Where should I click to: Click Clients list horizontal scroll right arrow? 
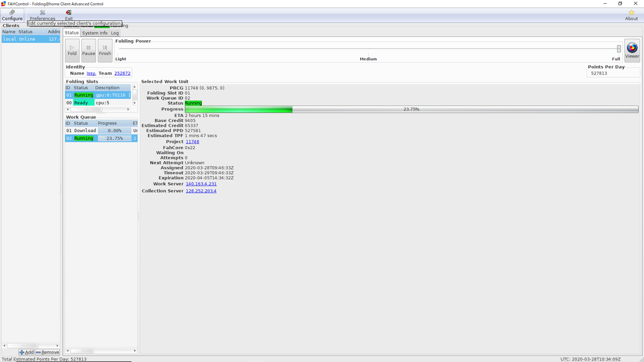click(x=57, y=345)
